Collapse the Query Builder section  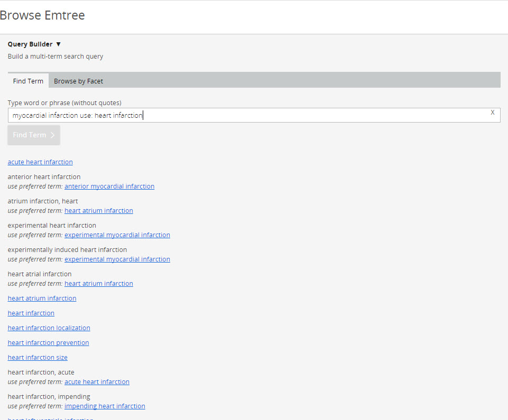58,44
